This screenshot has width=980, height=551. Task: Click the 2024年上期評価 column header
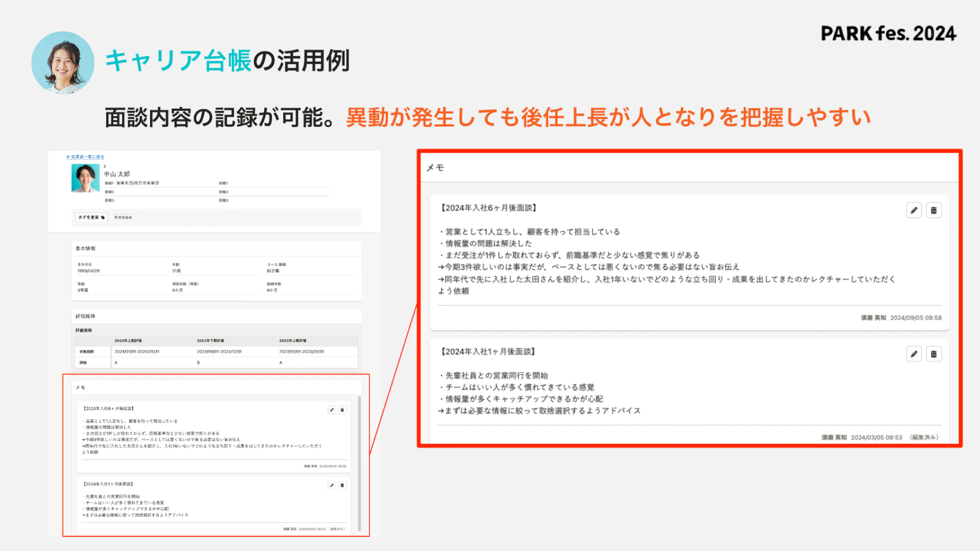(x=128, y=340)
